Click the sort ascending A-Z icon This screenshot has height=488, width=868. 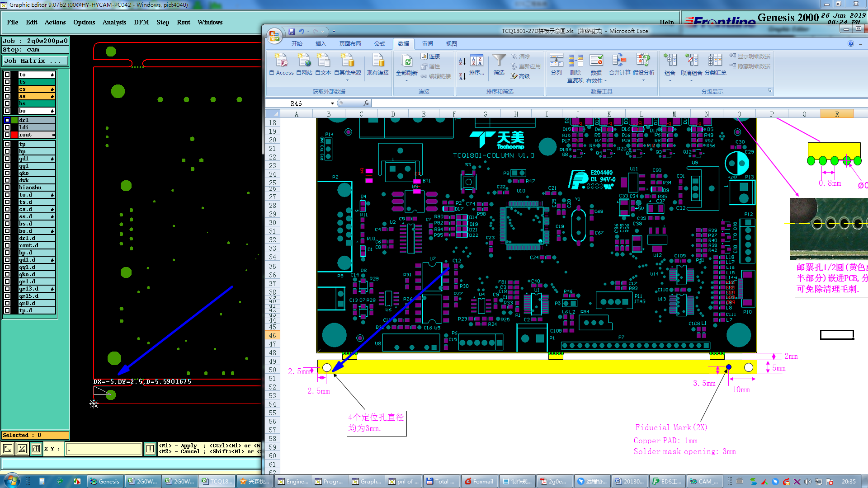pyautogui.click(x=462, y=61)
